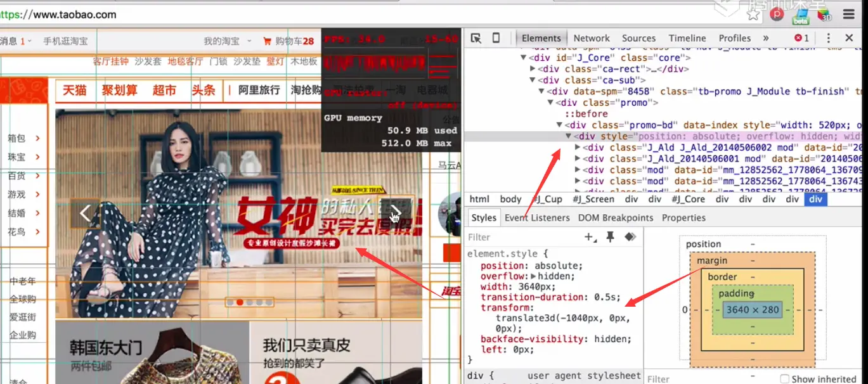The width and height of the screenshot is (868, 384).
Task: Expand the J_Ald_20140506001 mod div
Action: [577, 159]
